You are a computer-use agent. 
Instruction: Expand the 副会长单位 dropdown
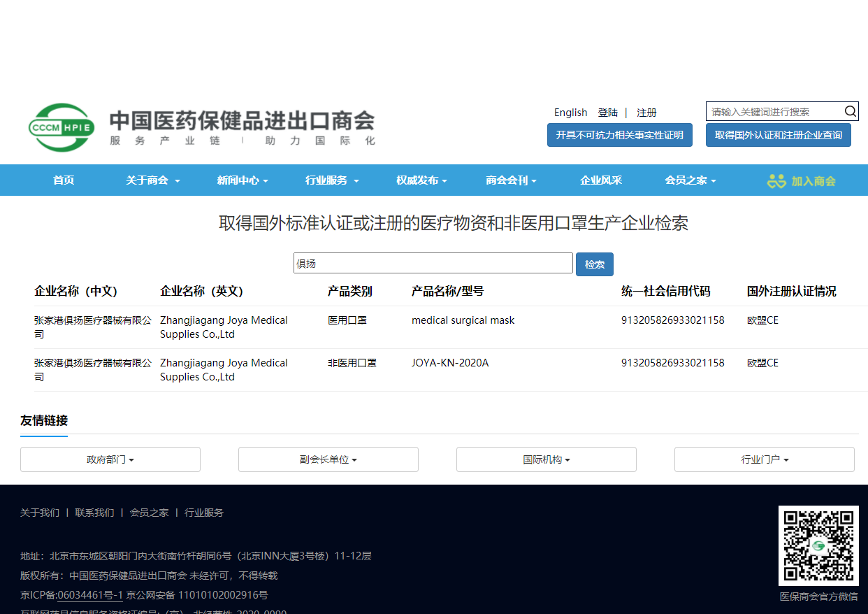pyautogui.click(x=328, y=459)
